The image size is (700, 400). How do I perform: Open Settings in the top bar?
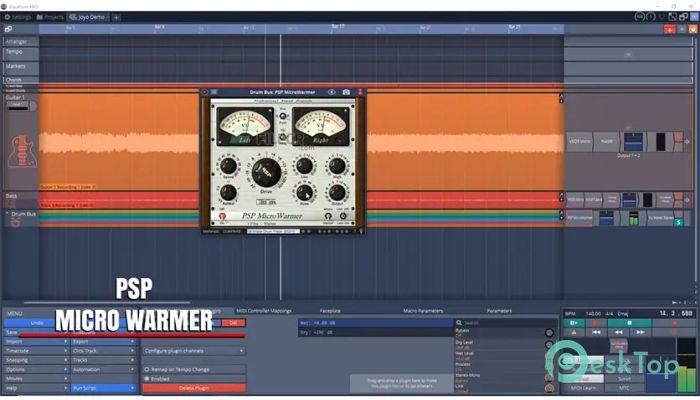pyautogui.click(x=18, y=17)
